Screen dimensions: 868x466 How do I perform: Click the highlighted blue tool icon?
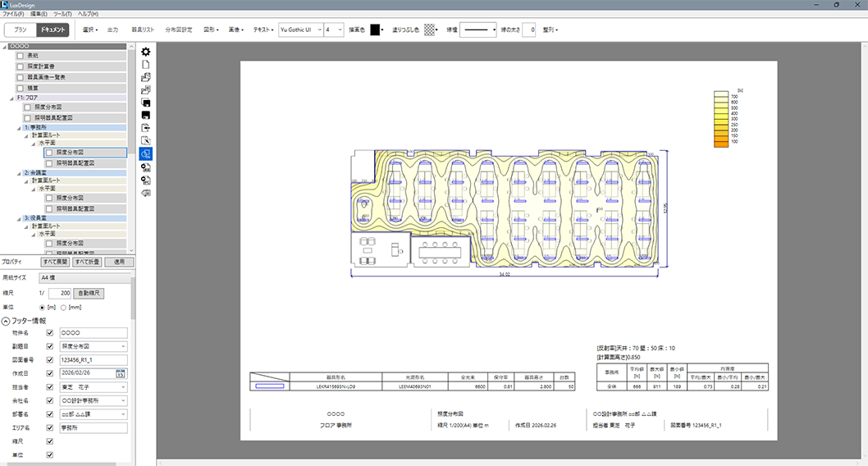[x=146, y=153]
